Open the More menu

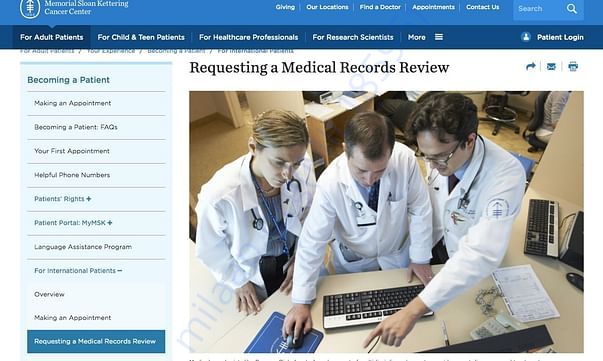click(416, 37)
